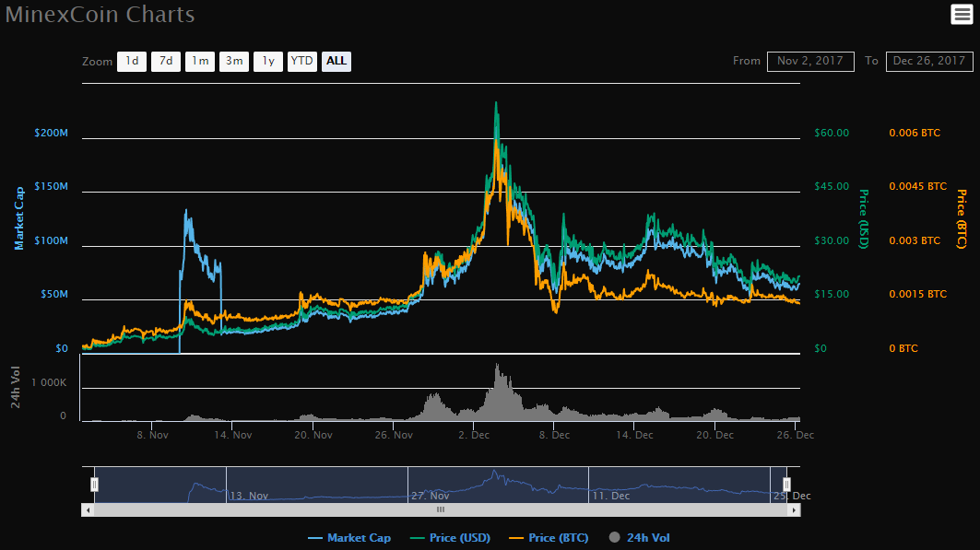The image size is (980, 550).
Task: Click the 2. Dec date axis label
Action: tap(474, 435)
